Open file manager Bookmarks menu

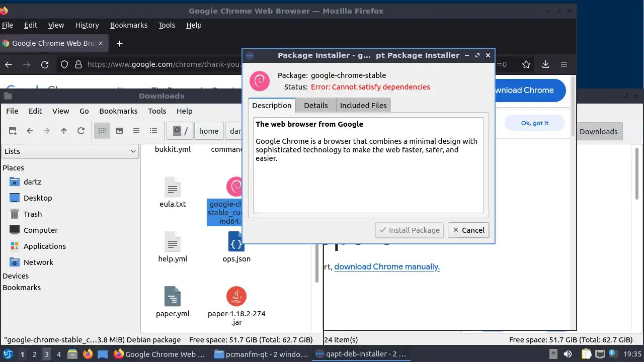[x=118, y=111]
